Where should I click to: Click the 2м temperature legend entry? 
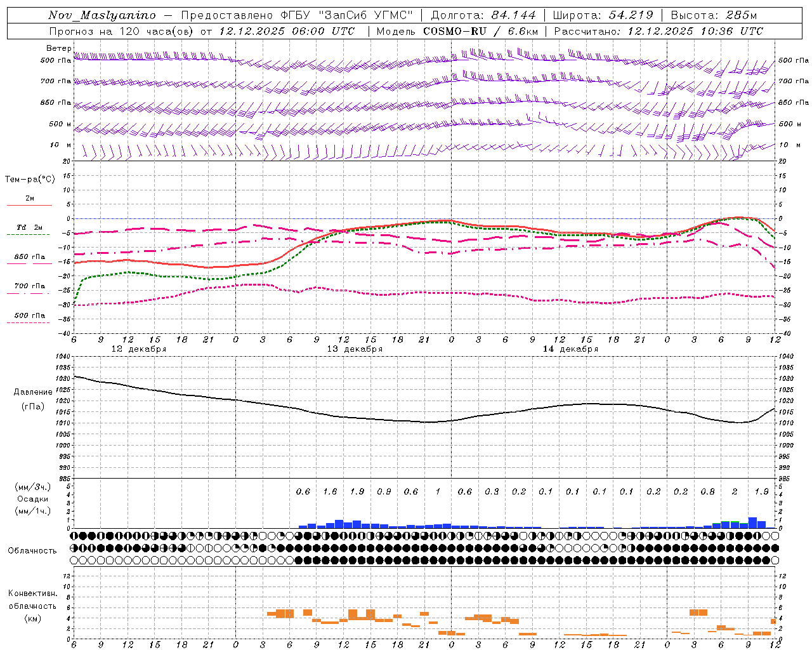click(29, 199)
